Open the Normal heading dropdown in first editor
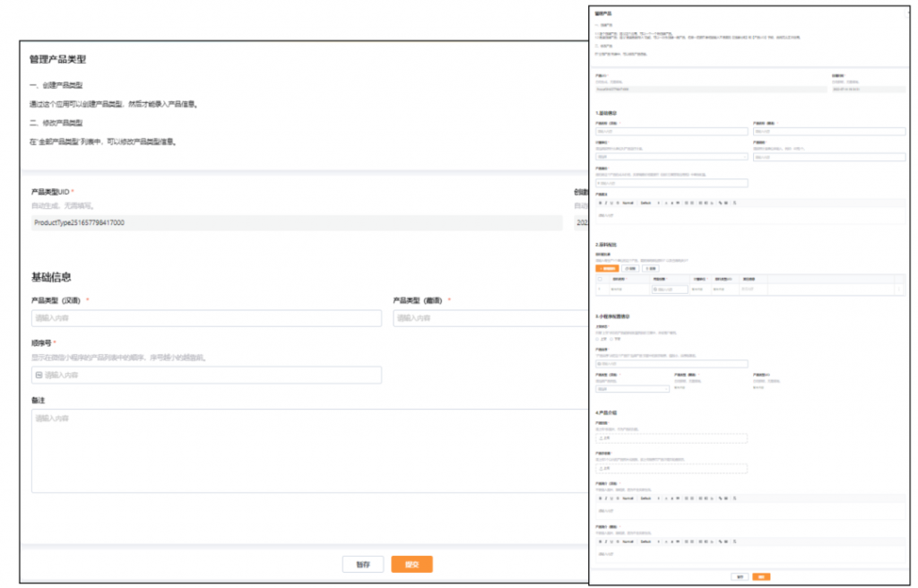 point(628,203)
